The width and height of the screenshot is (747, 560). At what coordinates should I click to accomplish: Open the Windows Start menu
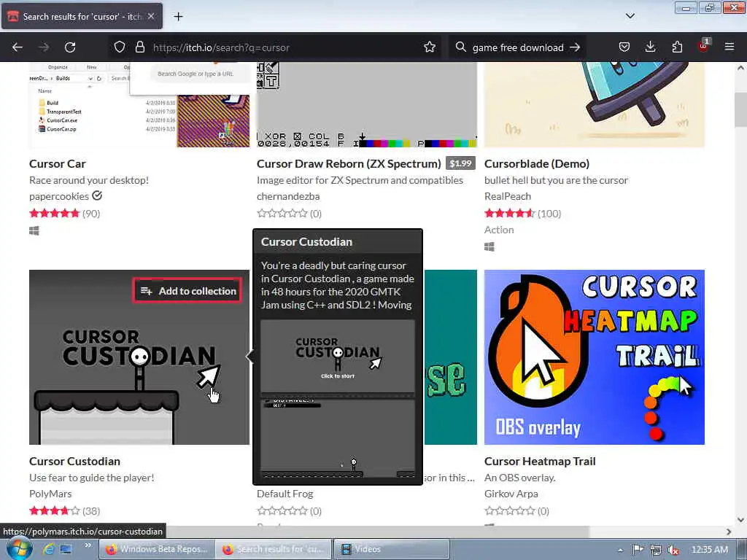pos(19,548)
